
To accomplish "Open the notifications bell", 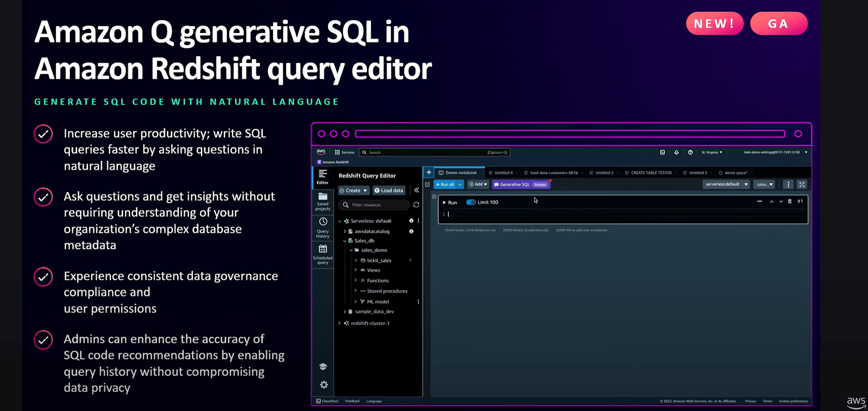I will 676,152.
